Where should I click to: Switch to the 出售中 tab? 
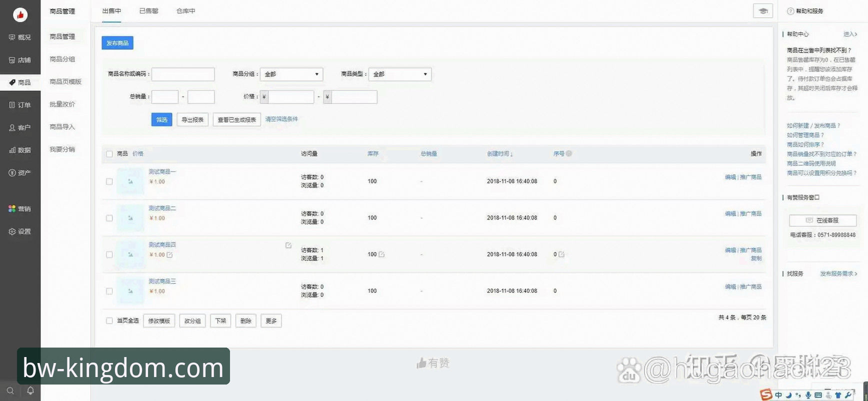click(111, 11)
